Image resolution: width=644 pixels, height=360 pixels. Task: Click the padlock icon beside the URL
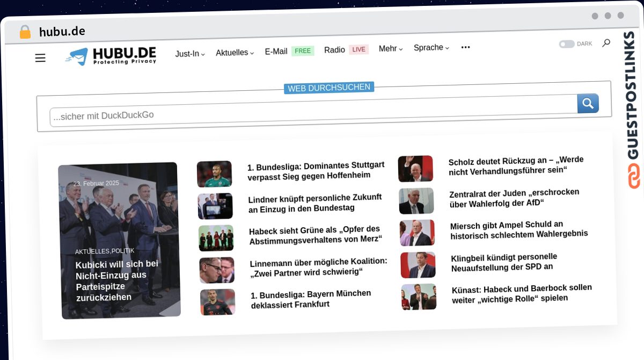25,32
